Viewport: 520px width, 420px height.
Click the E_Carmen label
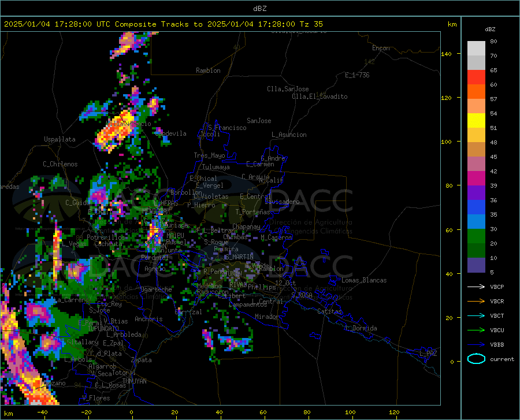pos(260,164)
